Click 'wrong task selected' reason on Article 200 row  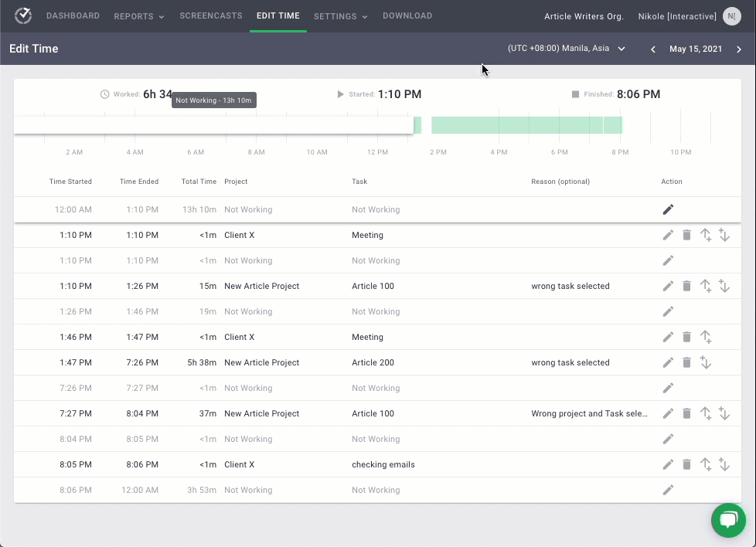570,363
